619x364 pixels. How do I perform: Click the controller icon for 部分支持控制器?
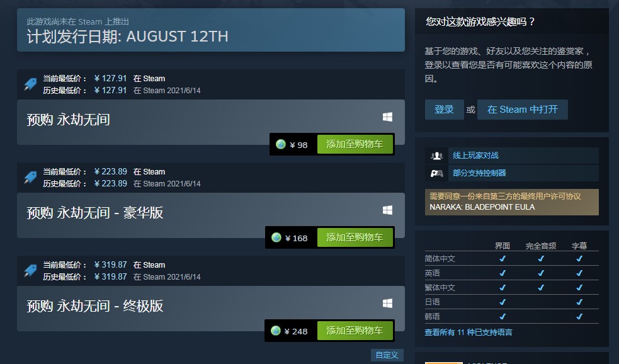436,173
